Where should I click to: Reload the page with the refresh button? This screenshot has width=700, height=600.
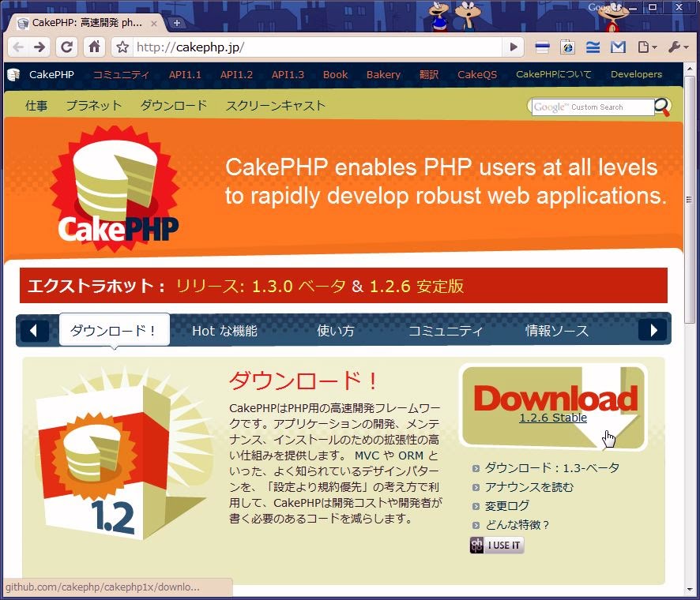67,47
